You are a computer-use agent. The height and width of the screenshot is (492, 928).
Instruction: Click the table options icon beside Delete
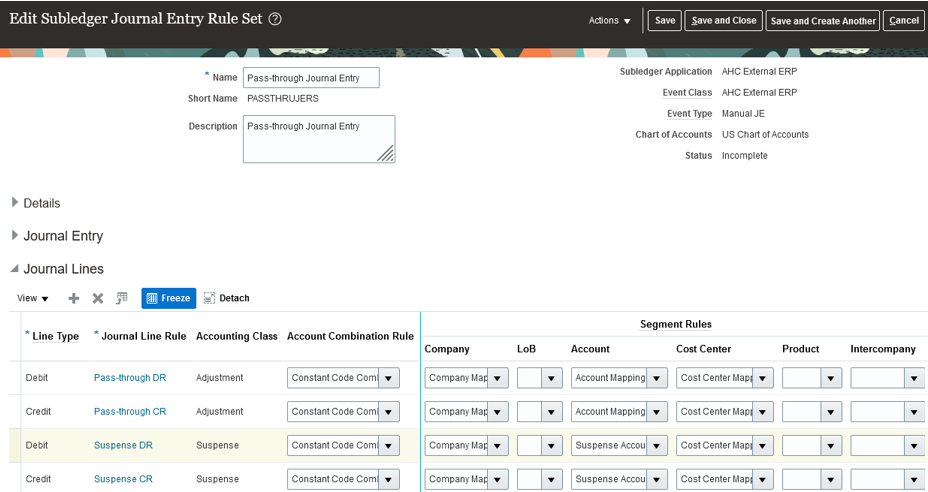pos(122,298)
